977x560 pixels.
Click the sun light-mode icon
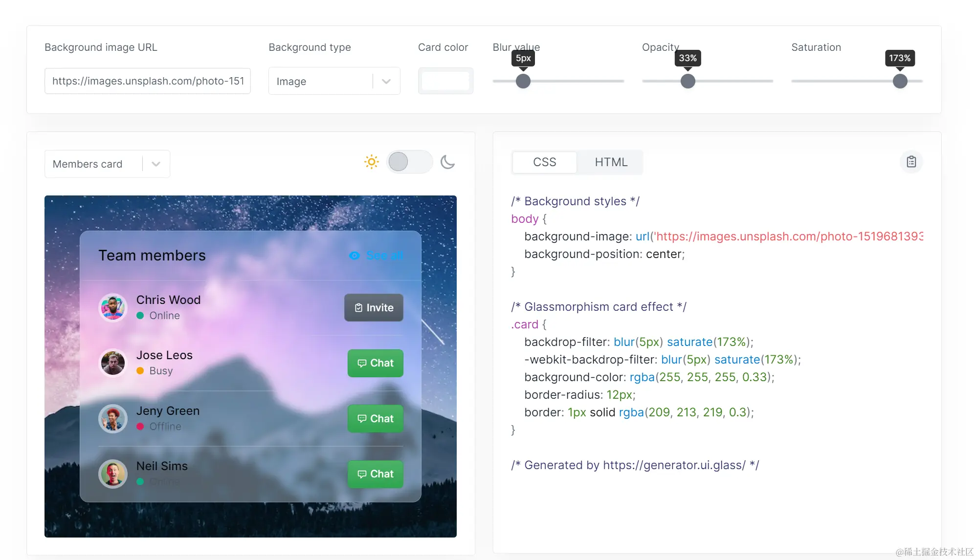pyautogui.click(x=372, y=162)
